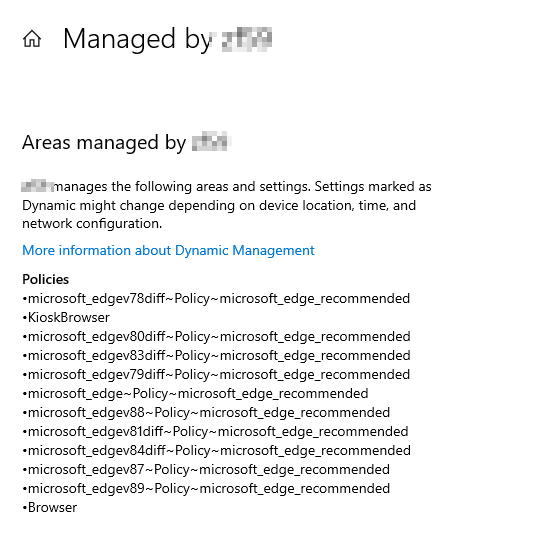546x552 pixels.
Task: Select the microsoft_edgev84diff policy entry
Action: [x=216, y=451]
